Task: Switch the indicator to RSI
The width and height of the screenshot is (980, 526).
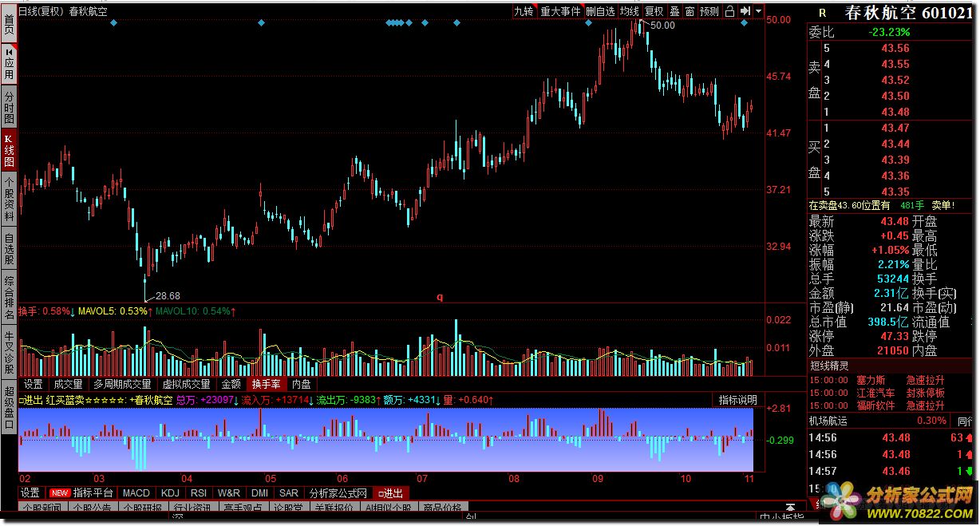Action: (199, 492)
